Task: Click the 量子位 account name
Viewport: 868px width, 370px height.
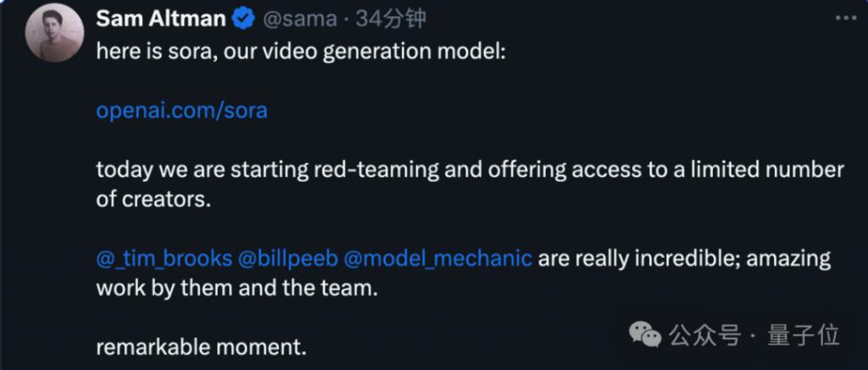Action: (804, 335)
